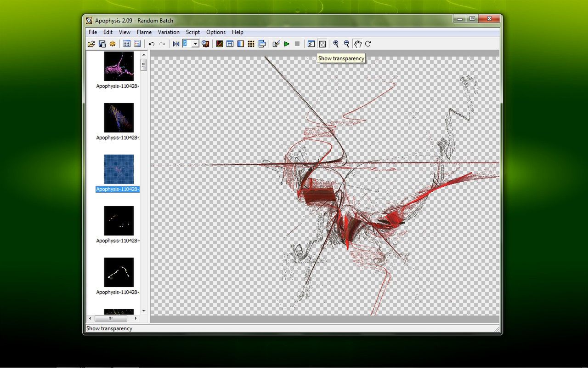Click the Undo arrow icon

point(152,44)
